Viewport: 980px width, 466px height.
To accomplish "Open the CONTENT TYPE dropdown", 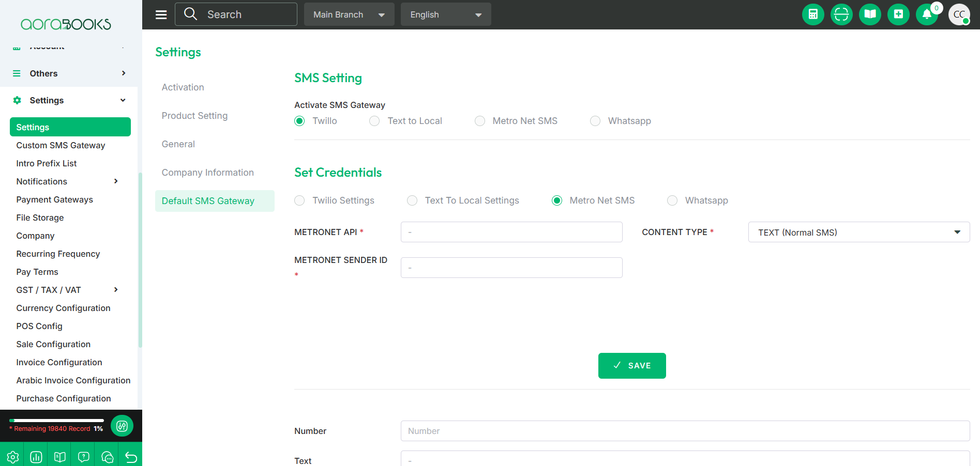I will pos(859,232).
